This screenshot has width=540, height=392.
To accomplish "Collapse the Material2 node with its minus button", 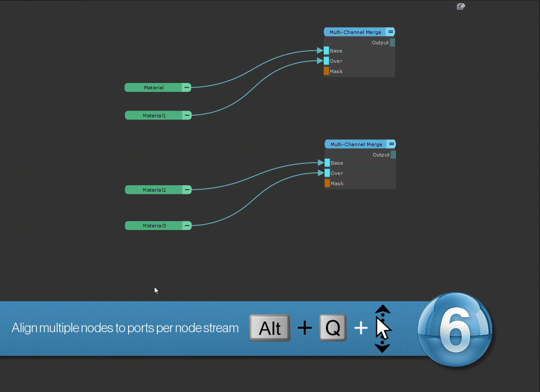I will (187, 190).
